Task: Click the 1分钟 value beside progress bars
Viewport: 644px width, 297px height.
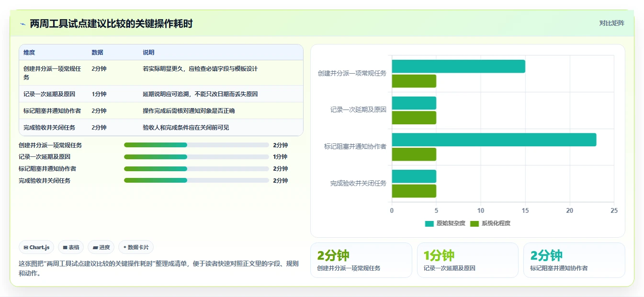Action: pyautogui.click(x=280, y=157)
